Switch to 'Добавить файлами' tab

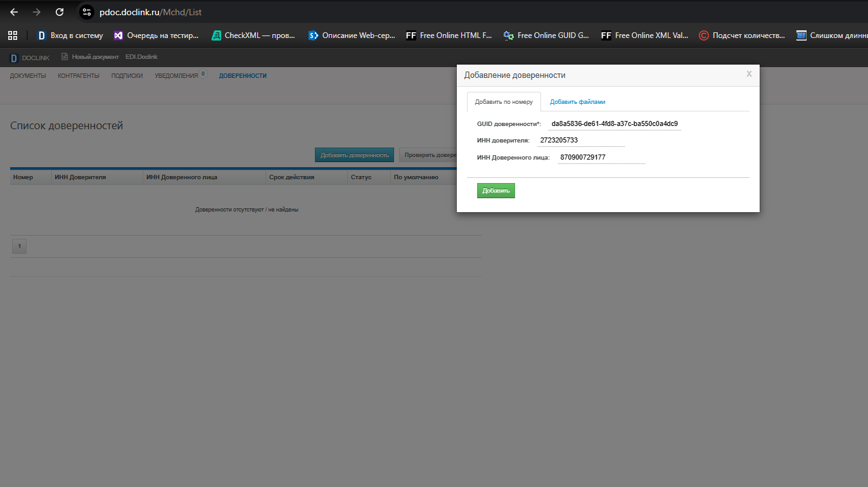pyautogui.click(x=578, y=102)
